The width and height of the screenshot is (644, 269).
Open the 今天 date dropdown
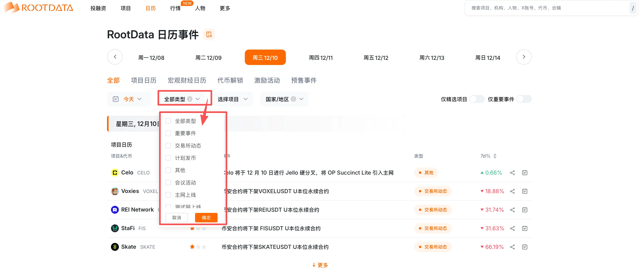(x=129, y=99)
